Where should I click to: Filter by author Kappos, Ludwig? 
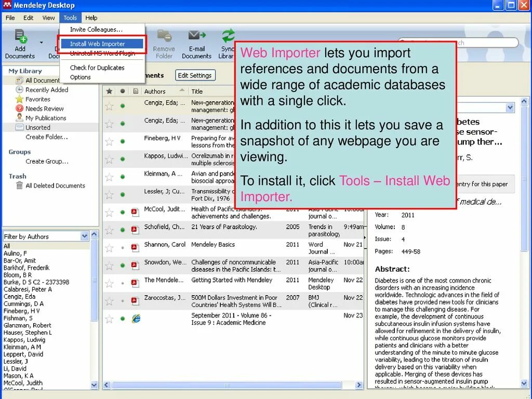(24, 340)
